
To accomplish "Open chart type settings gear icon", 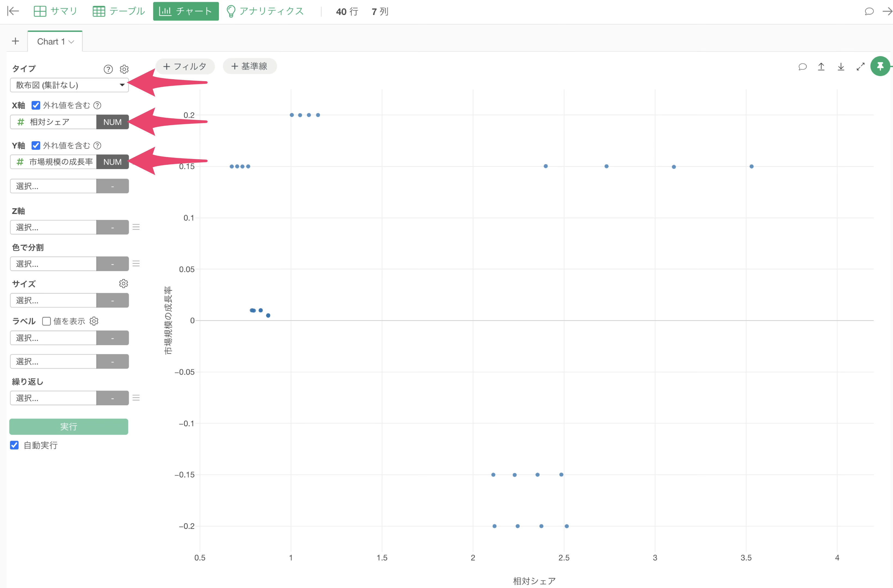I will click(x=124, y=69).
